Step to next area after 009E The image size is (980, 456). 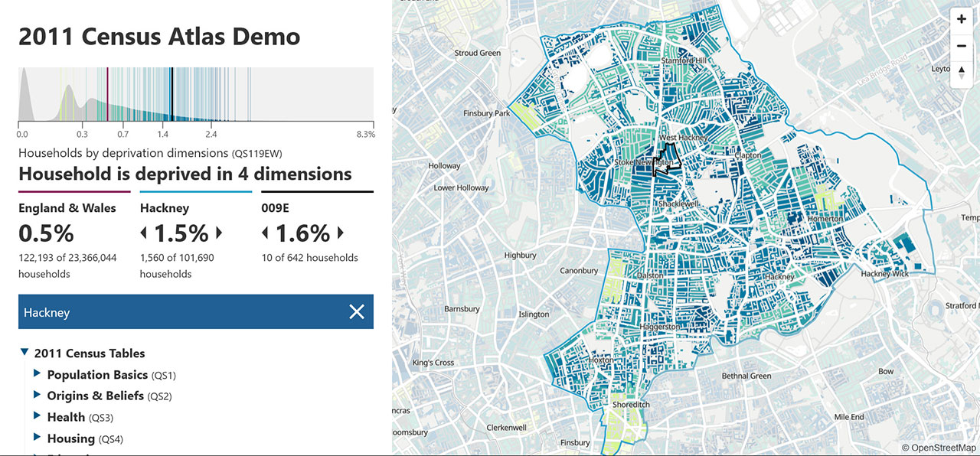tap(341, 233)
